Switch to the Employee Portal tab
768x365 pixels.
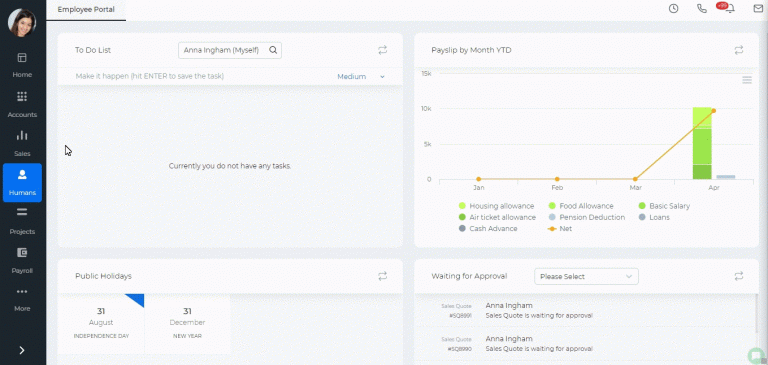(x=86, y=9)
